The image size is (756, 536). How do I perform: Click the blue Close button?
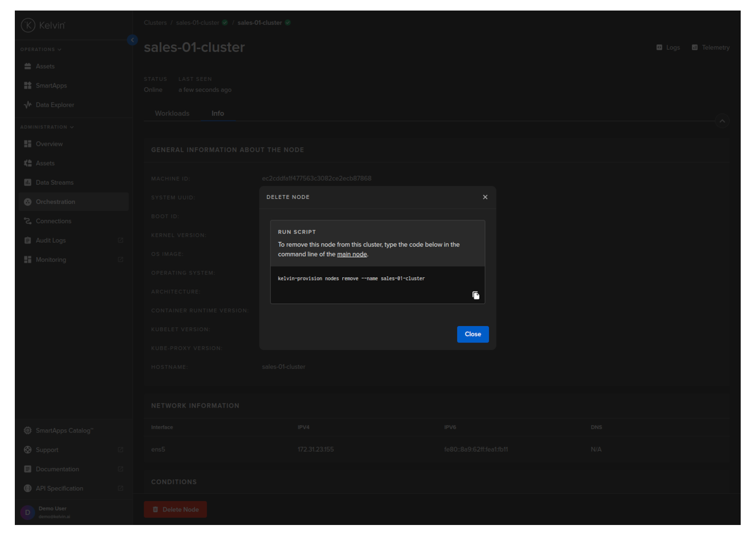pyautogui.click(x=472, y=334)
